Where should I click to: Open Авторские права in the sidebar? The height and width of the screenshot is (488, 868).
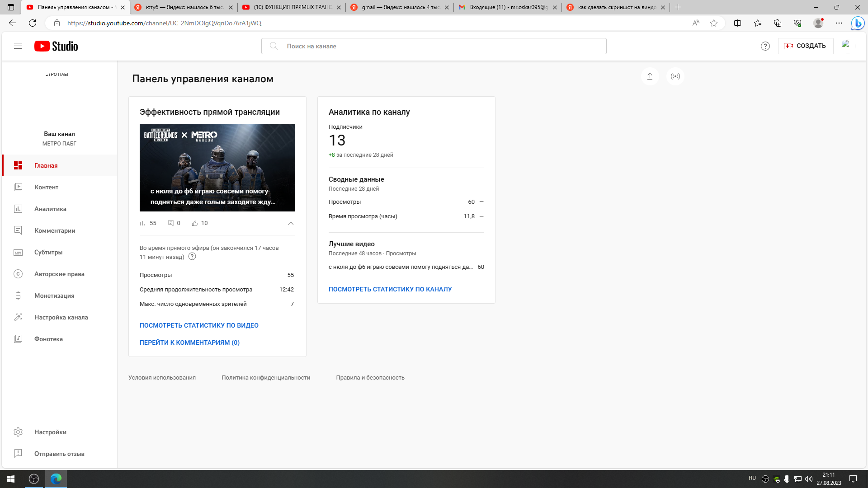point(60,274)
